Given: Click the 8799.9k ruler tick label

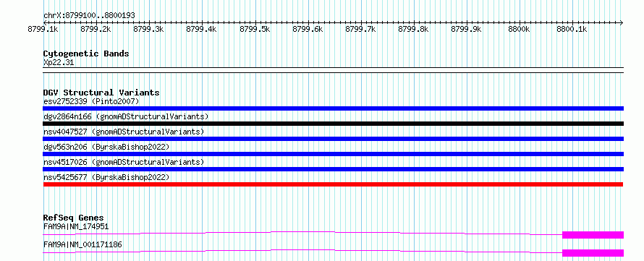Looking at the screenshot, I should 466,29.
